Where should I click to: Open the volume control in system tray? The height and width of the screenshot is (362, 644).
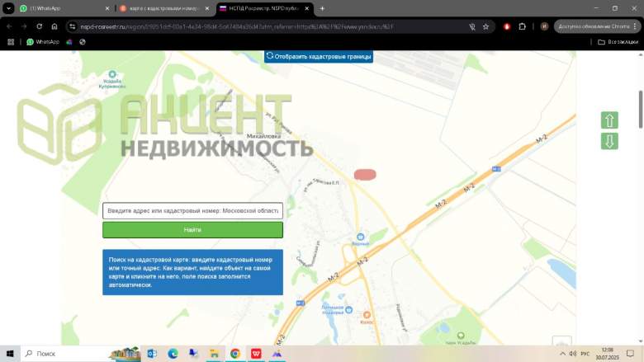click(x=573, y=354)
